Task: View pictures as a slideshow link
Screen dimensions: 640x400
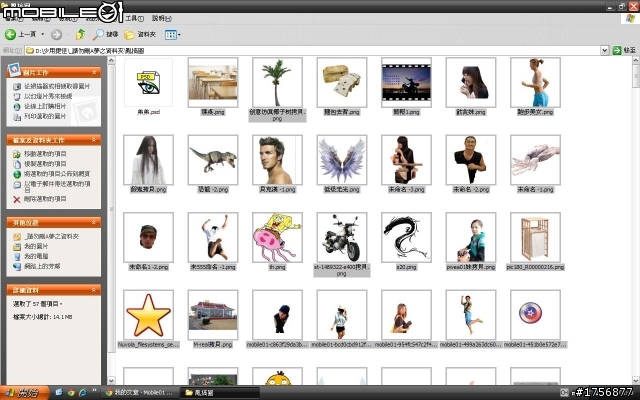Action: pos(43,96)
